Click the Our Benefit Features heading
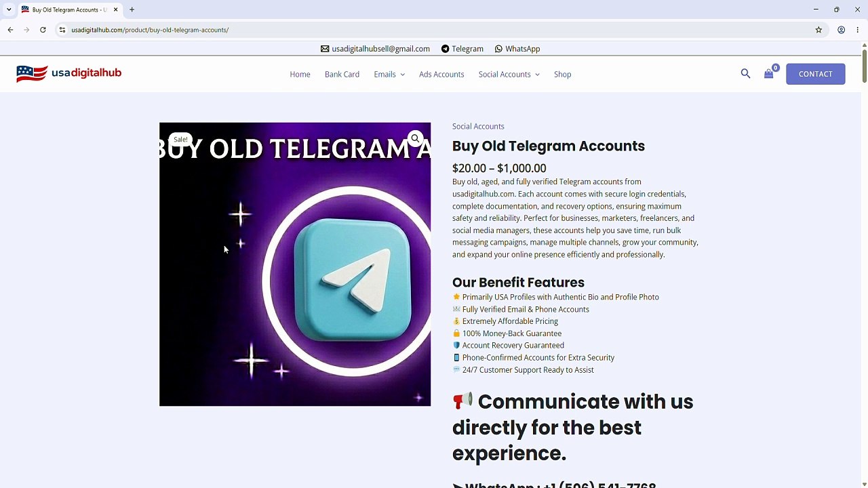Screen dimensions: 868x488 518,283
